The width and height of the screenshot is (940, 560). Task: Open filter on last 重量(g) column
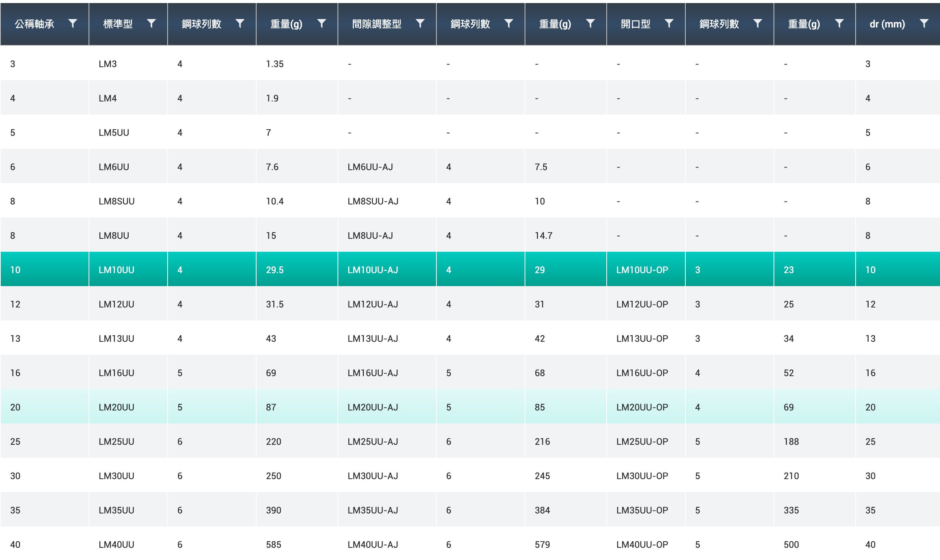pos(839,24)
